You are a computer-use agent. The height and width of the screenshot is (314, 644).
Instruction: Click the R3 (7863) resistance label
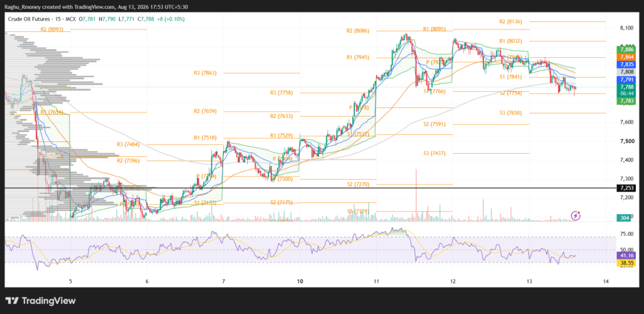click(206, 73)
